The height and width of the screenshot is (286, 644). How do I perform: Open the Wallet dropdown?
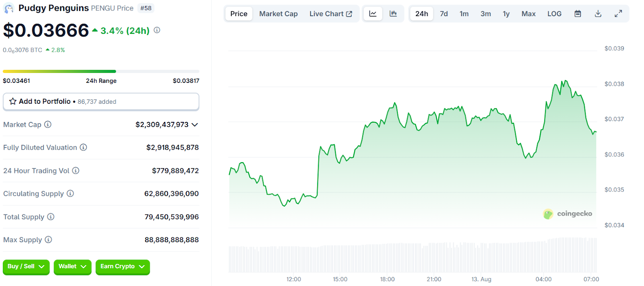pos(72,267)
